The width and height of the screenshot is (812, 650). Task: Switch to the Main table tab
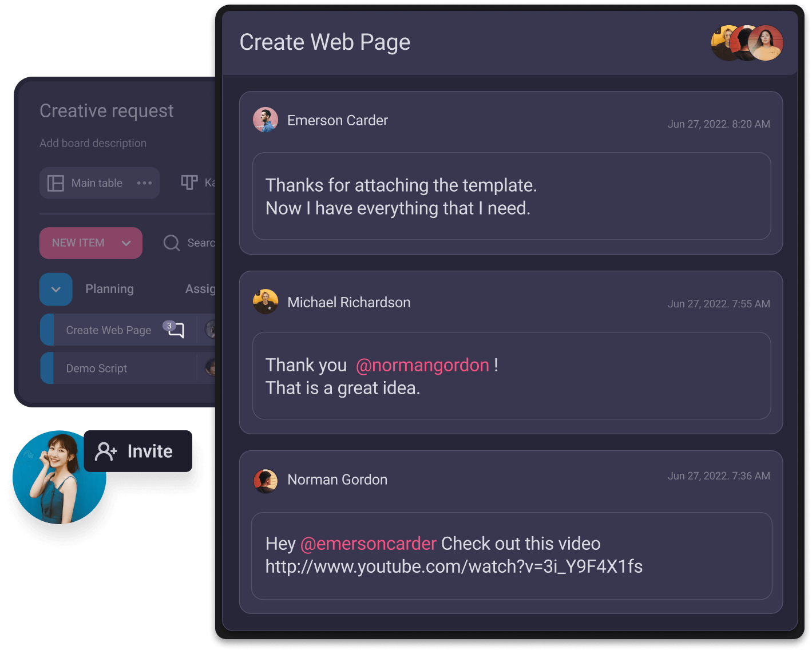(97, 183)
